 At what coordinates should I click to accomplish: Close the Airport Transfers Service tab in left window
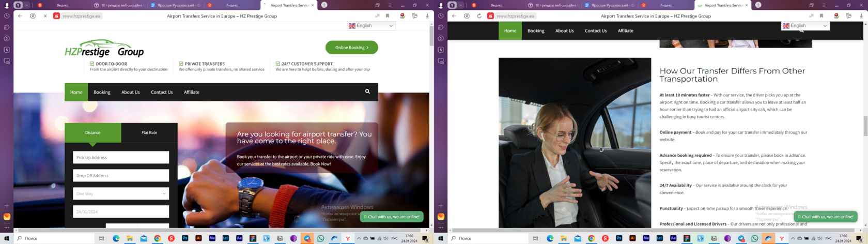[312, 5]
